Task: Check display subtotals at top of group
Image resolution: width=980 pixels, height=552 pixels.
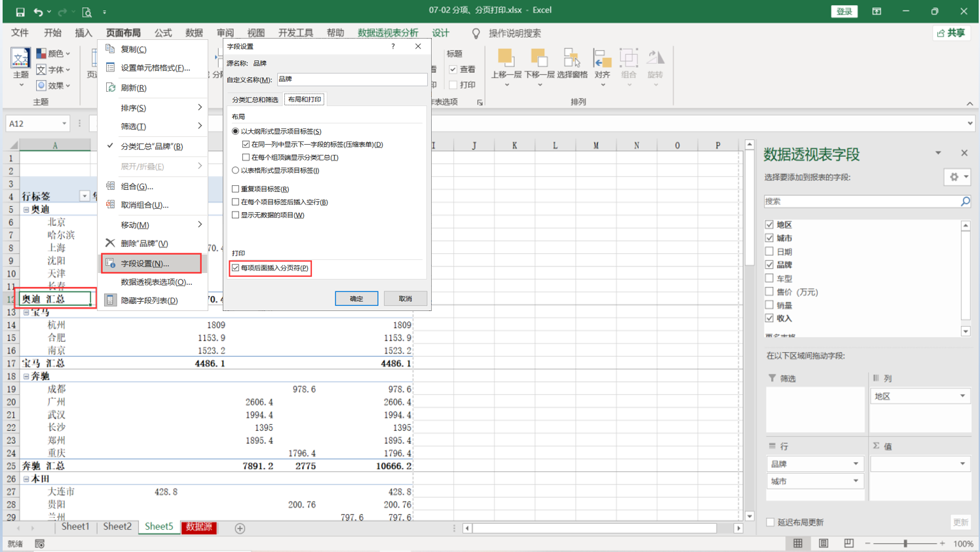Action: pos(246,158)
